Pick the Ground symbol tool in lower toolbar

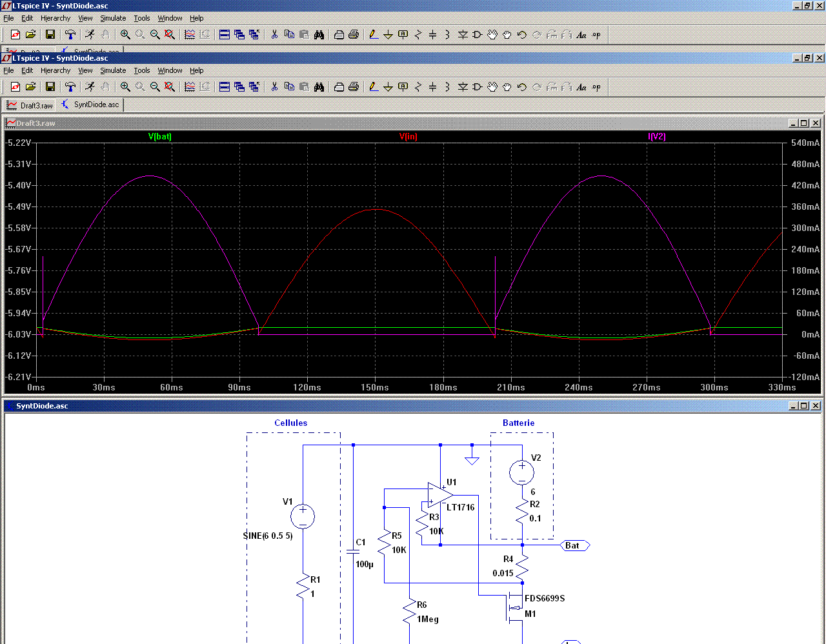point(388,87)
